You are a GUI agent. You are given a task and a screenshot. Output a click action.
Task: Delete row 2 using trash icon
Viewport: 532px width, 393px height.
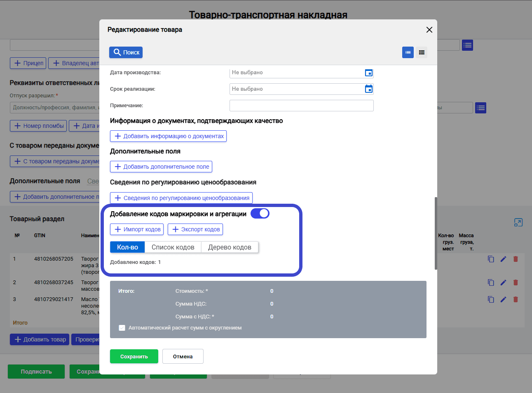pos(516,282)
